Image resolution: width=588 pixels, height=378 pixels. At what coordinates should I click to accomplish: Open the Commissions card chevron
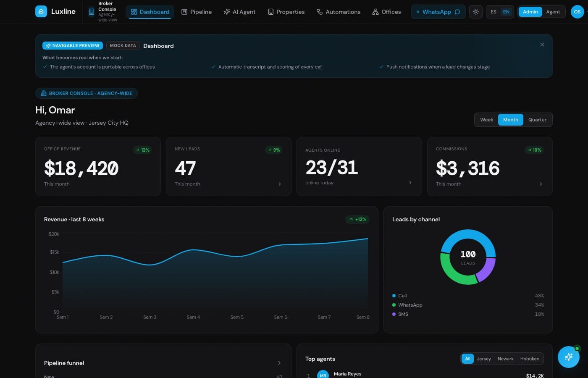click(x=541, y=184)
